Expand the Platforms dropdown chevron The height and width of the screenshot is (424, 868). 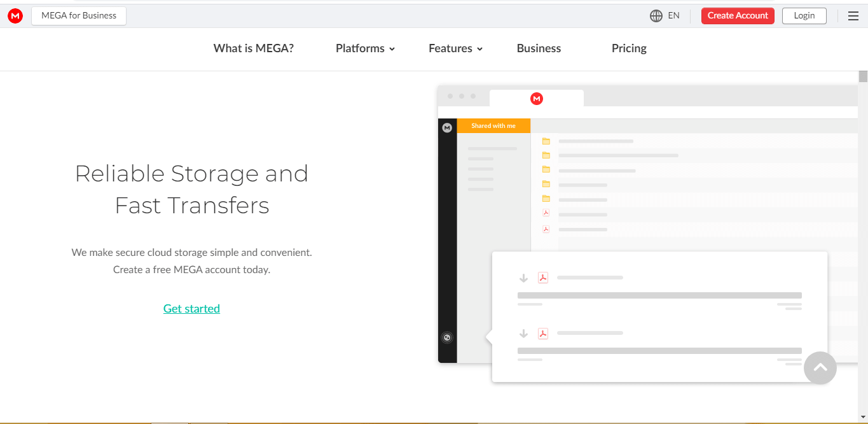(x=392, y=49)
